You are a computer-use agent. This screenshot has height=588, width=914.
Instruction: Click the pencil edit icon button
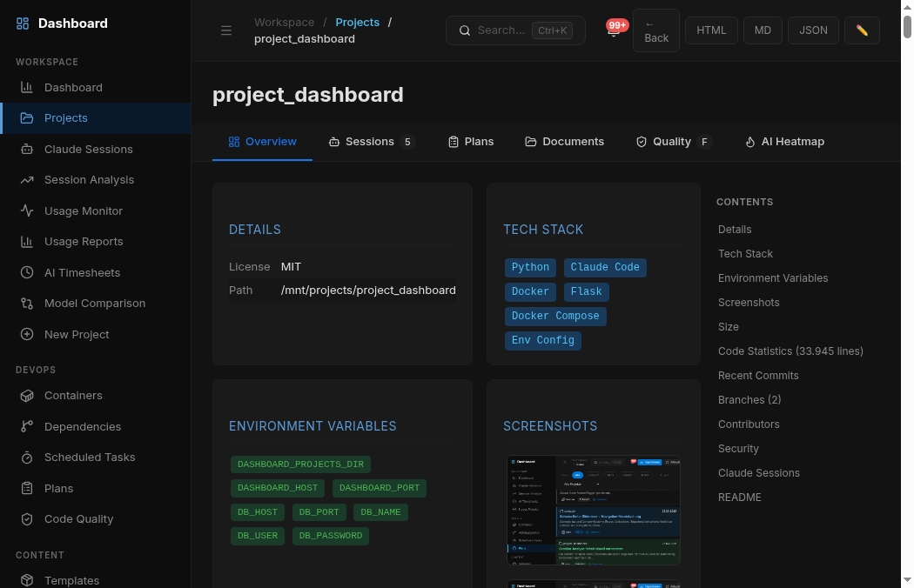point(862,30)
